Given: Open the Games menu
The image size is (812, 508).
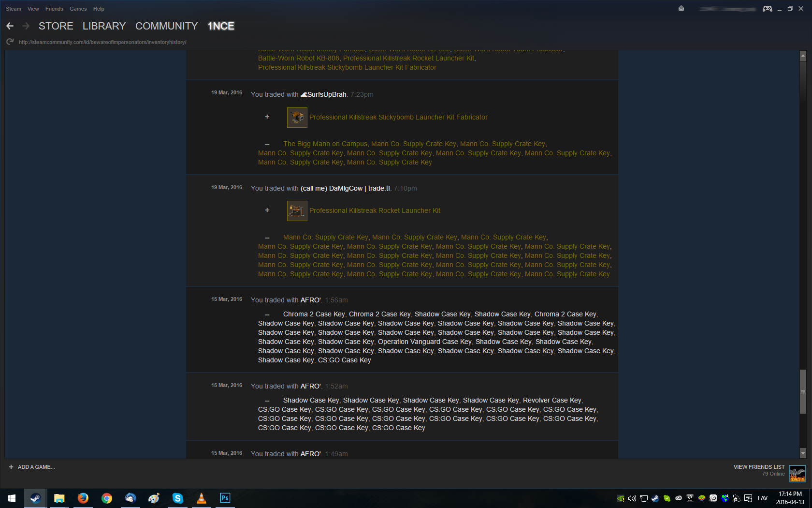Looking at the screenshot, I should (78, 9).
